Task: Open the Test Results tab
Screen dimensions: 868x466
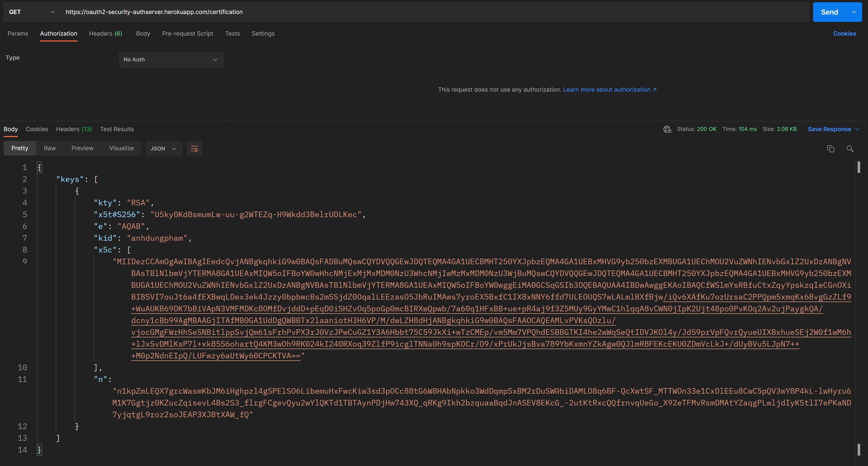Action: click(x=117, y=129)
